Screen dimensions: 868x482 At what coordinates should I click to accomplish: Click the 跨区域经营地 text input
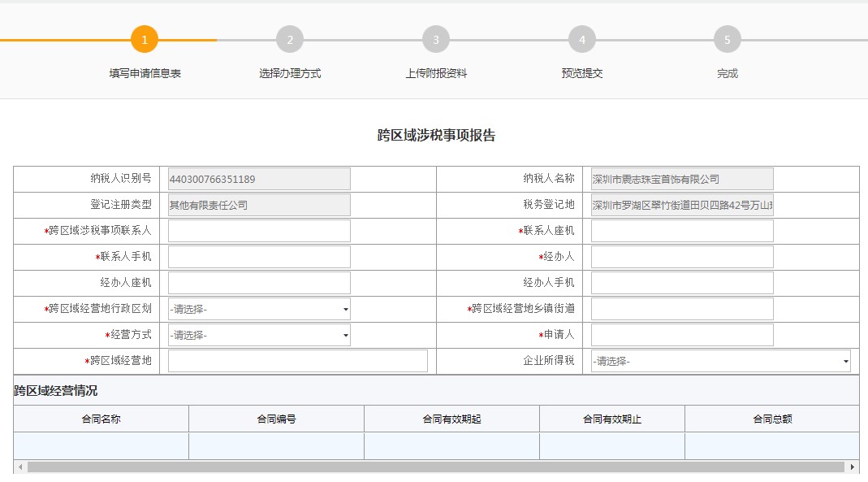pyautogui.click(x=297, y=361)
